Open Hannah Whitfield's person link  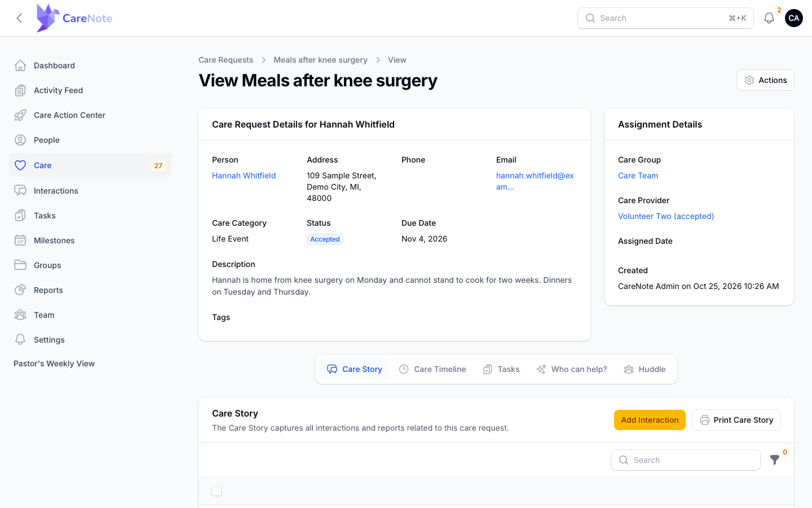coord(244,176)
